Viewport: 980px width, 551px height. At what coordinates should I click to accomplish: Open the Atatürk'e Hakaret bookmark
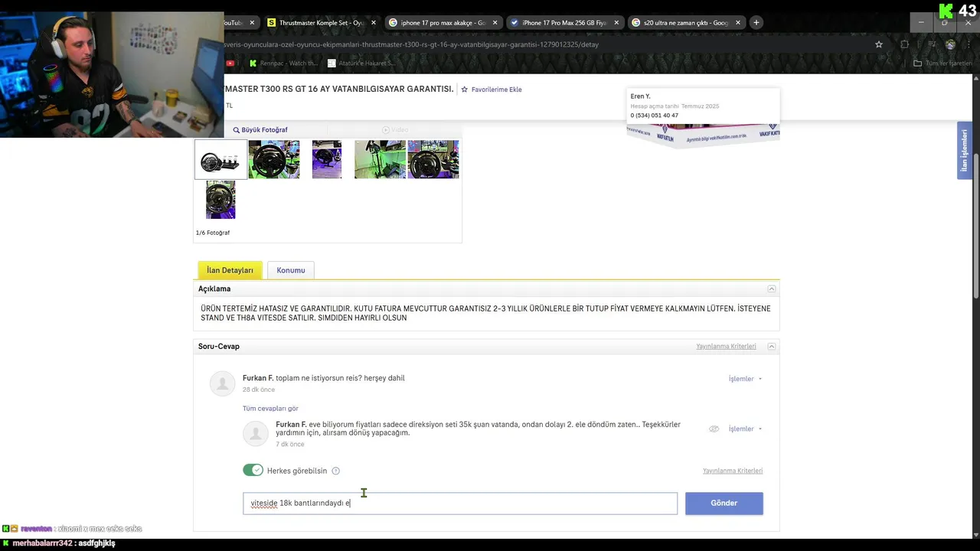(360, 64)
